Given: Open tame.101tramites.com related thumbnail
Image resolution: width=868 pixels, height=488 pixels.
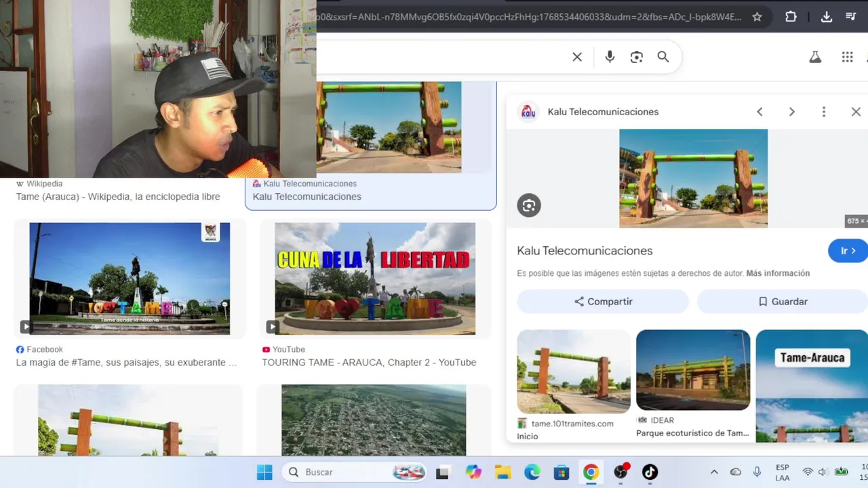Looking at the screenshot, I should coord(574,371).
